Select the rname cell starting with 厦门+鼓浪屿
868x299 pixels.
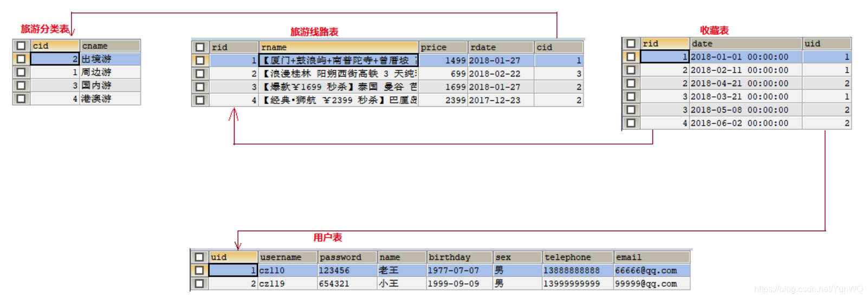(339, 61)
